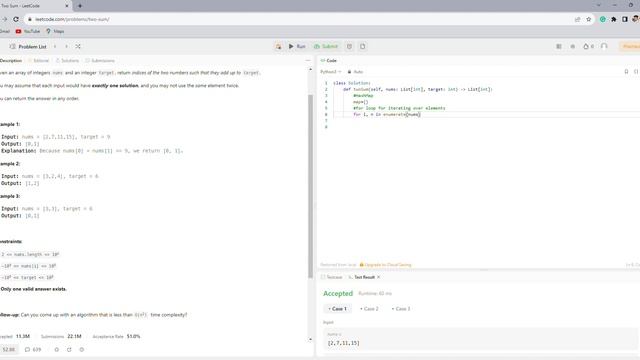Go to the next problem arrow
This screenshot has height=360, width=640.
67,47
